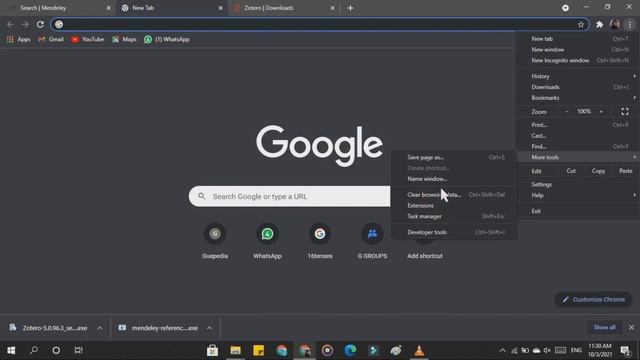Switch to the Zotero | Downloads tab

pyautogui.click(x=284, y=8)
